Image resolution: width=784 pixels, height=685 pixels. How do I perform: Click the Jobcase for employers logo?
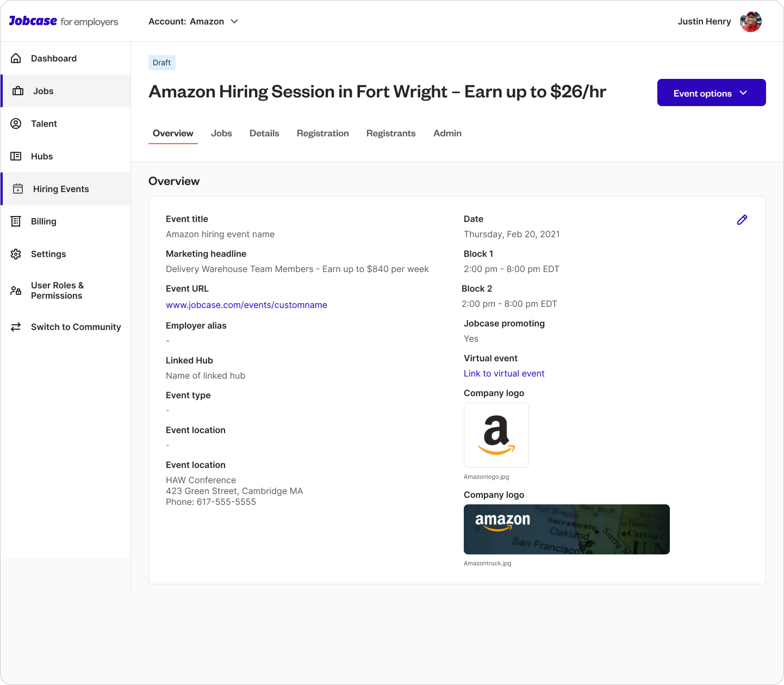(x=64, y=21)
